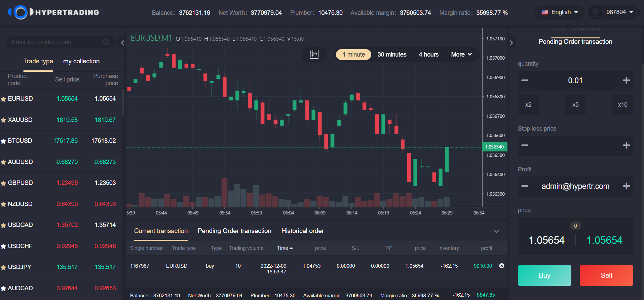Click the 9010.00 profit value
This screenshot has width=644, height=300.
click(x=483, y=266)
